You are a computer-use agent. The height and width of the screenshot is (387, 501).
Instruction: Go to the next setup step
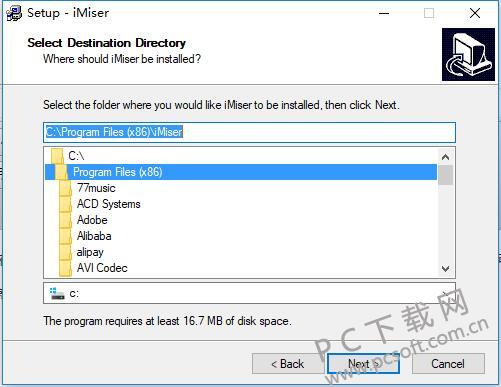363,364
